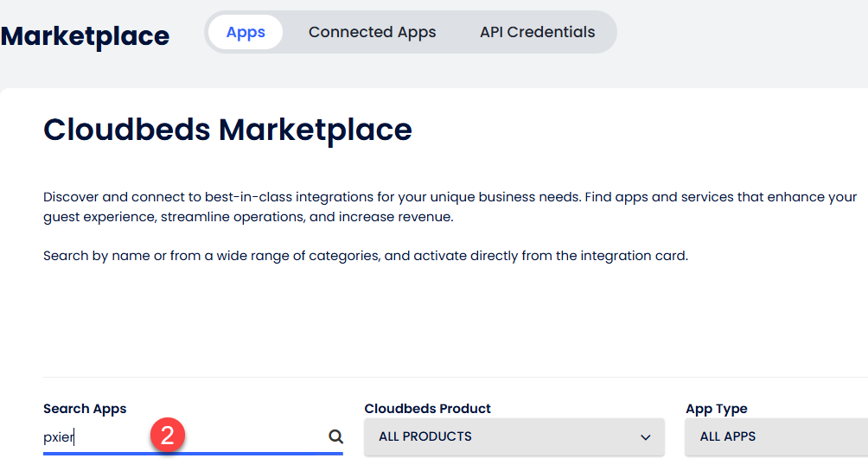Open the ALL APPS dropdown
Viewport: 868px width, 471px height.
pyautogui.click(x=775, y=437)
